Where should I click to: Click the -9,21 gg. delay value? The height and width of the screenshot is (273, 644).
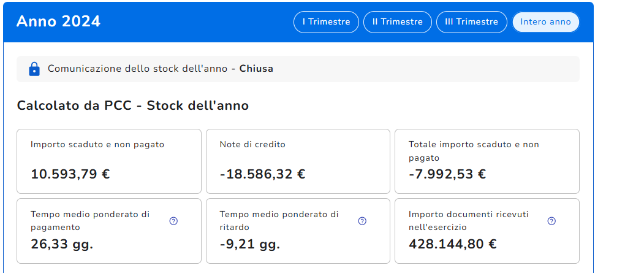pyautogui.click(x=250, y=245)
